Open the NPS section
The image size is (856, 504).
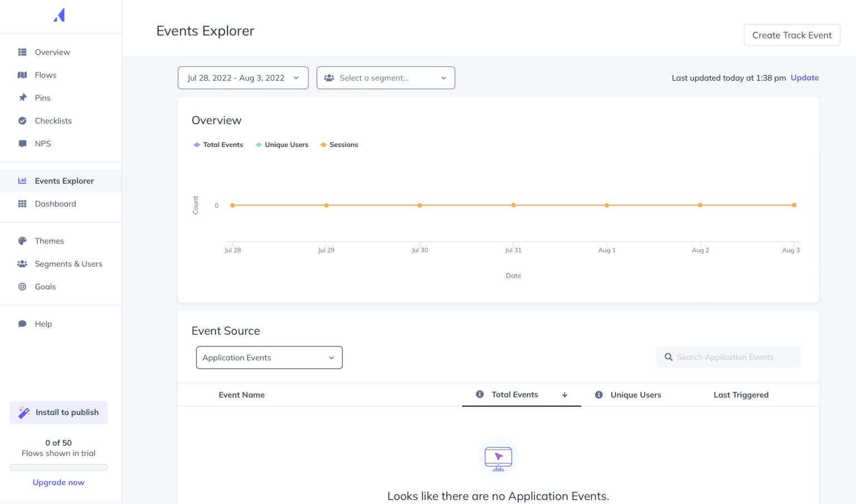click(22, 143)
